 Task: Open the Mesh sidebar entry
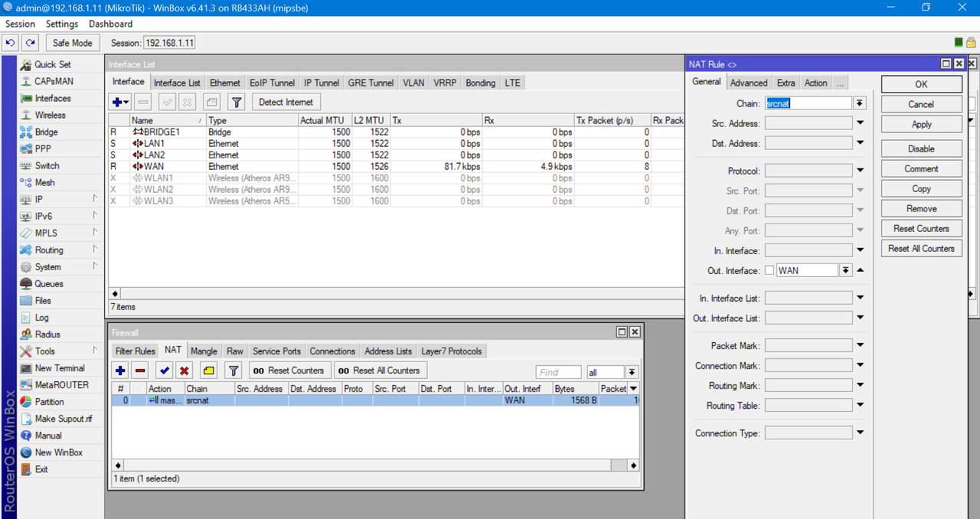pos(44,182)
